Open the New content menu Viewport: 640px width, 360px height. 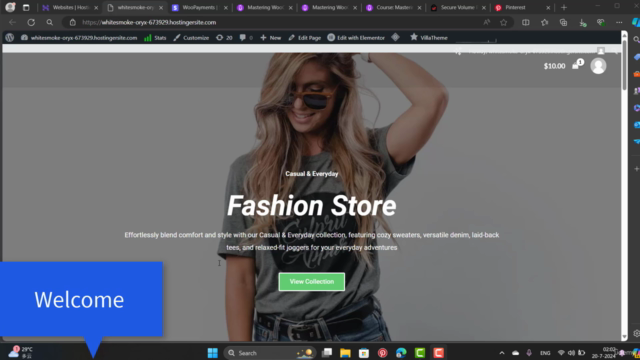click(x=271, y=38)
